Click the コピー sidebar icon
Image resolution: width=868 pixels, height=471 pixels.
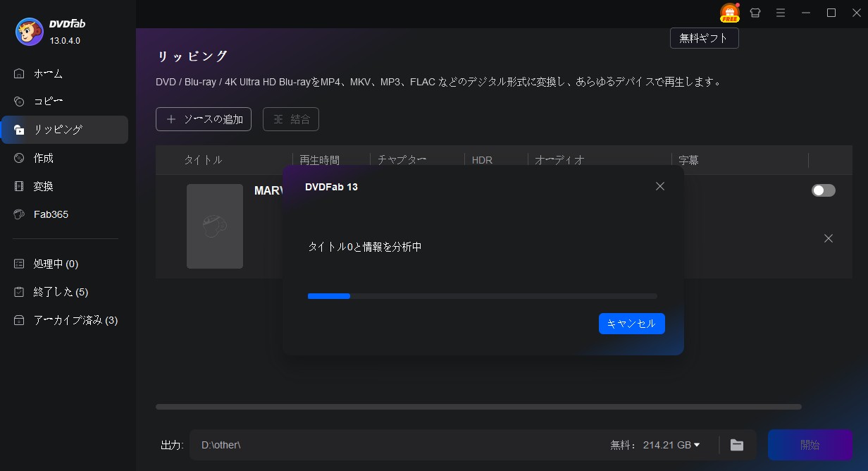click(x=19, y=102)
